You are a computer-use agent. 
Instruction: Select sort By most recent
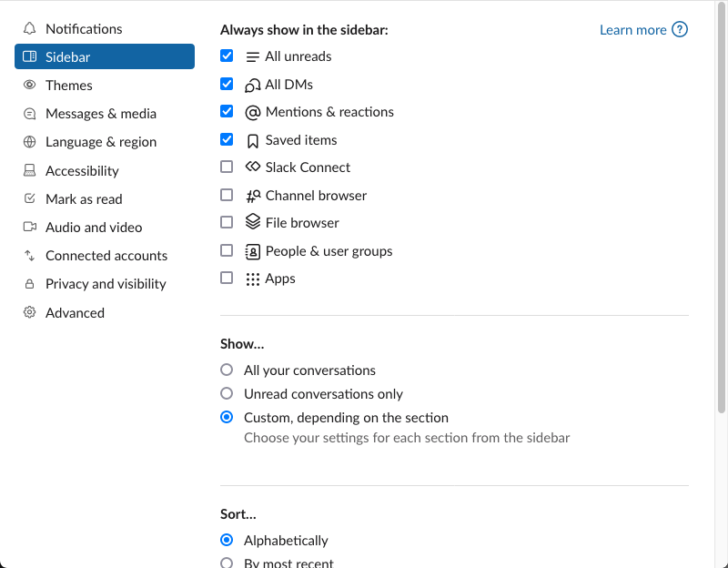pos(227,563)
